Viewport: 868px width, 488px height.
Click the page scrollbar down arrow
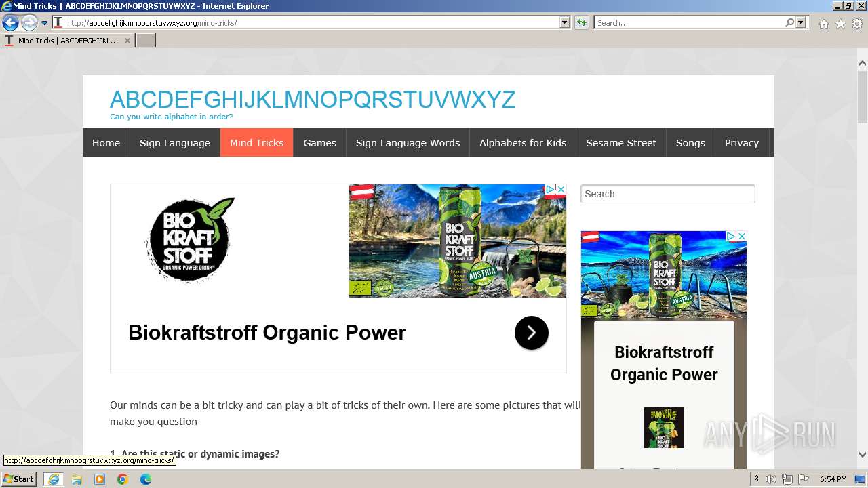tap(863, 455)
